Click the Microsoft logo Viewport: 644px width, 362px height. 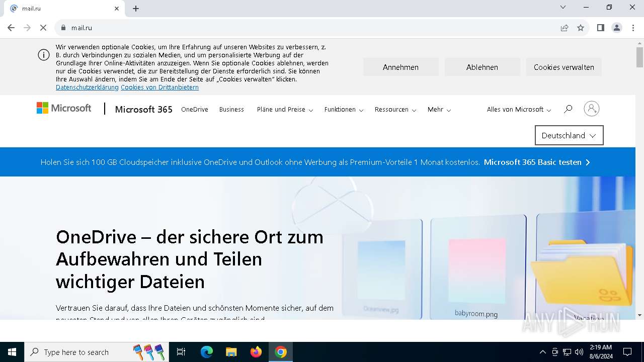click(x=64, y=108)
